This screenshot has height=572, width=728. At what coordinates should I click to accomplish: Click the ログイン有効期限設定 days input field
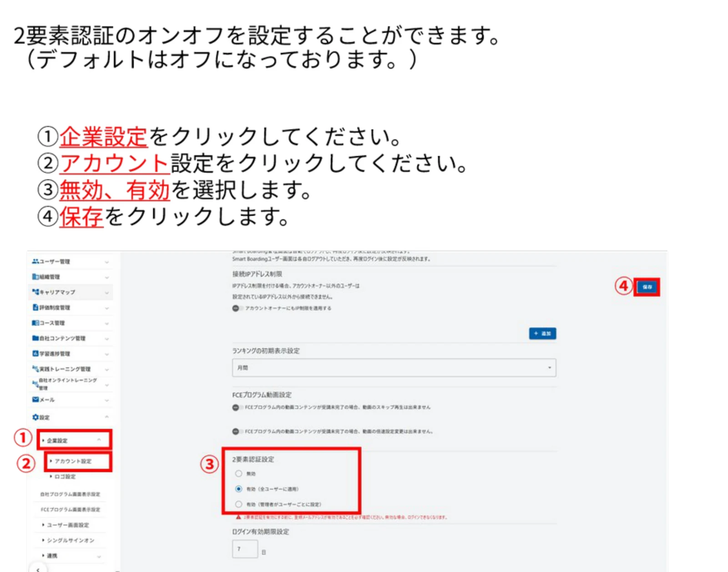pos(245,549)
